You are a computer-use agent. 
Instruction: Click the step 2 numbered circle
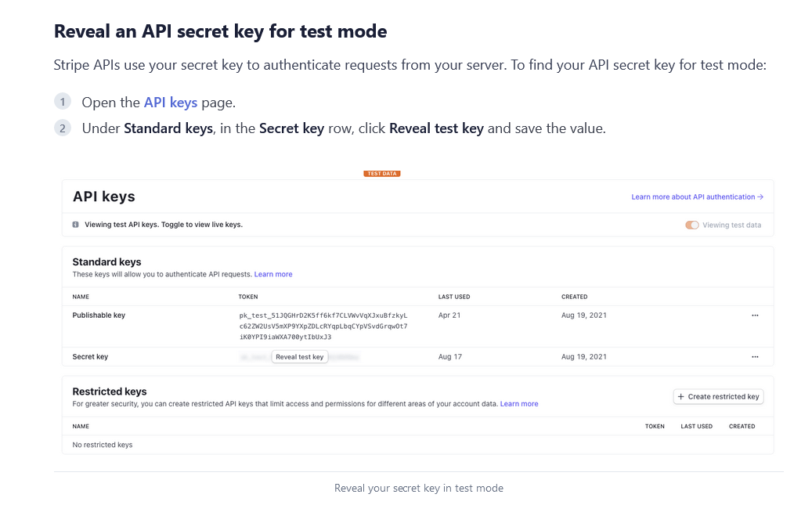point(62,128)
